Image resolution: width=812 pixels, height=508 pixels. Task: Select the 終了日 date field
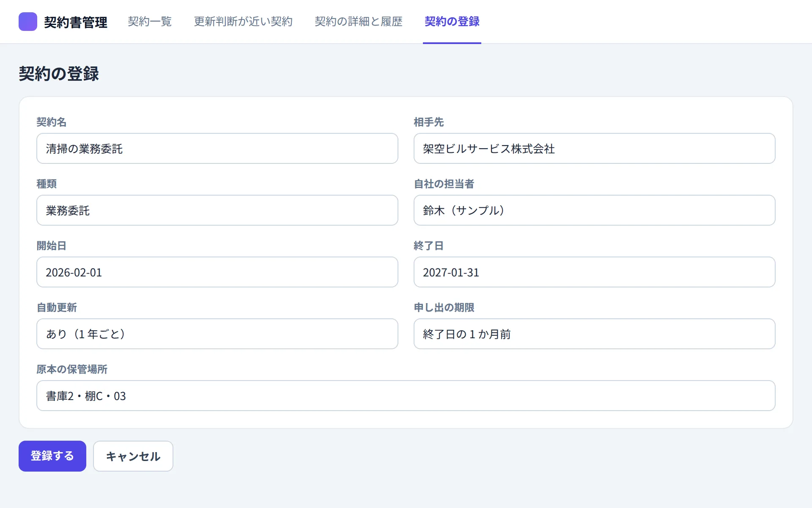click(x=594, y=272)
